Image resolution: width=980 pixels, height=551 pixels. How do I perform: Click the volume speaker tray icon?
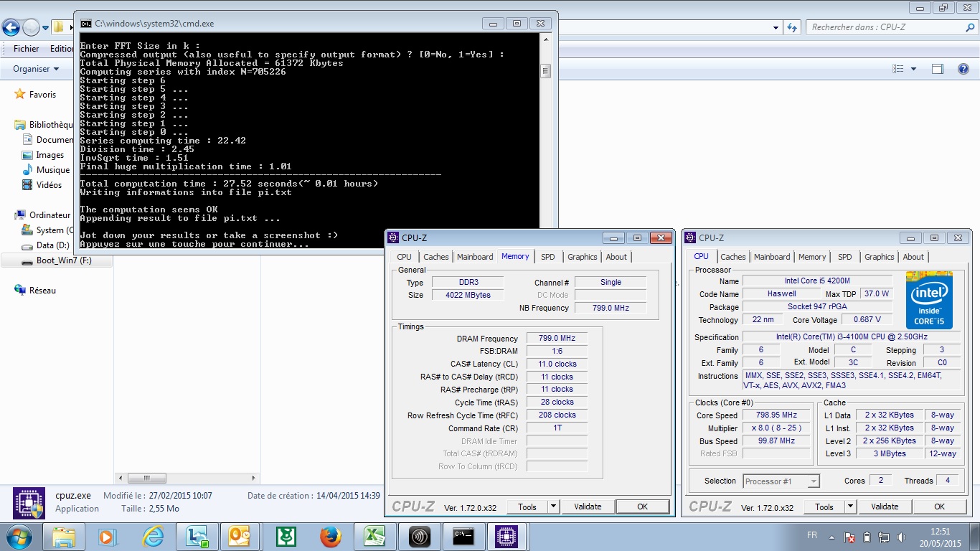[x=900, y=537]
